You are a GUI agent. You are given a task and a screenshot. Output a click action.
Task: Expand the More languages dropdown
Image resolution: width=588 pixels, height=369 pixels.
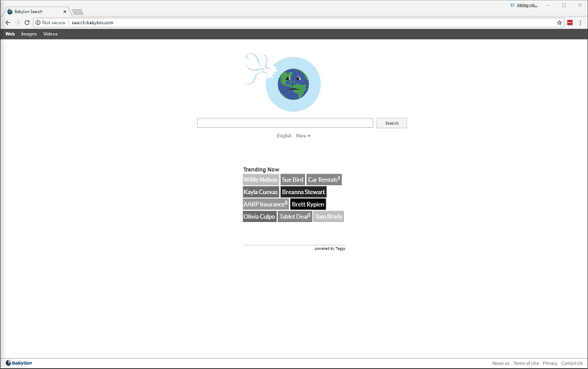[303, 136]
